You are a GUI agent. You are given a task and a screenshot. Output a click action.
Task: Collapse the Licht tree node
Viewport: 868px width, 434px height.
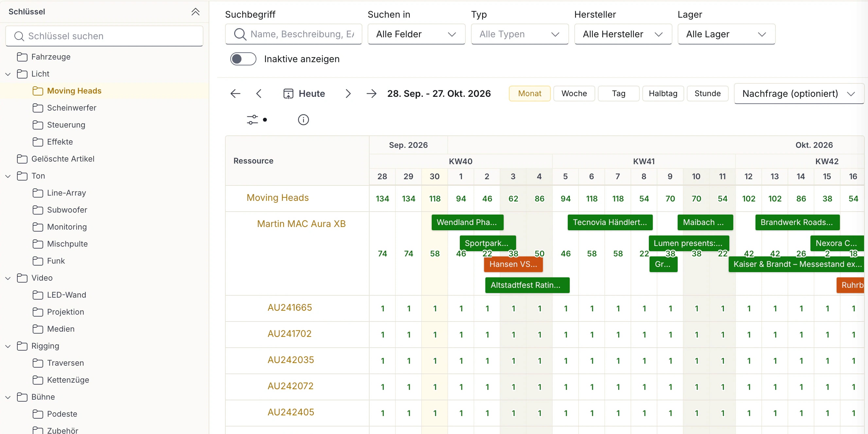coord(8,74)
